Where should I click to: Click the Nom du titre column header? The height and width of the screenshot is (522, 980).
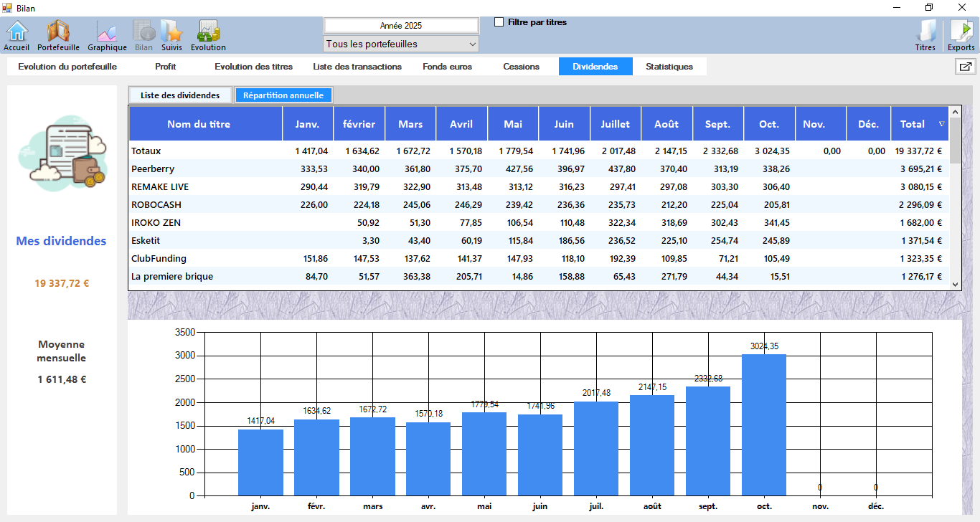click(x=199, y=124)
